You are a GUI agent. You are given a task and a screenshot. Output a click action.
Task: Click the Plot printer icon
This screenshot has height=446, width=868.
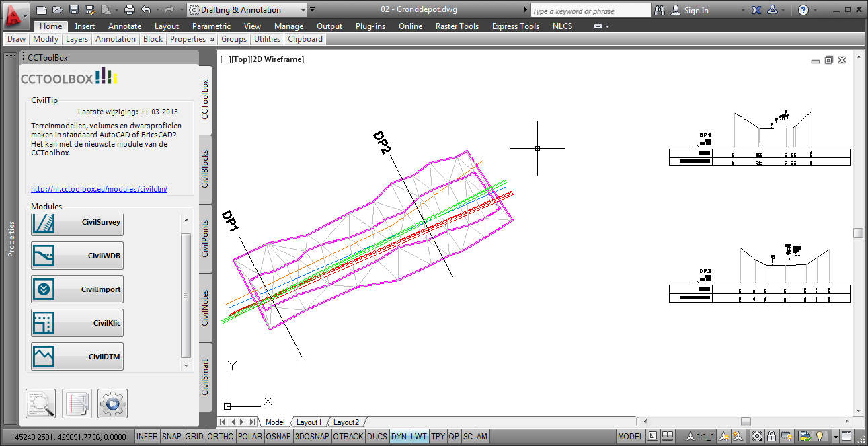(x=130, y=10)
